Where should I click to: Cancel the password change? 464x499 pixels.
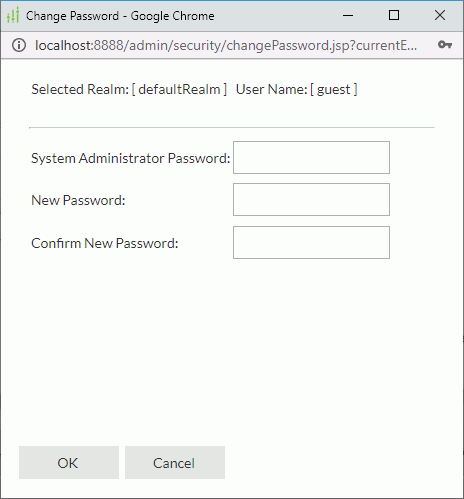point(175,463)
